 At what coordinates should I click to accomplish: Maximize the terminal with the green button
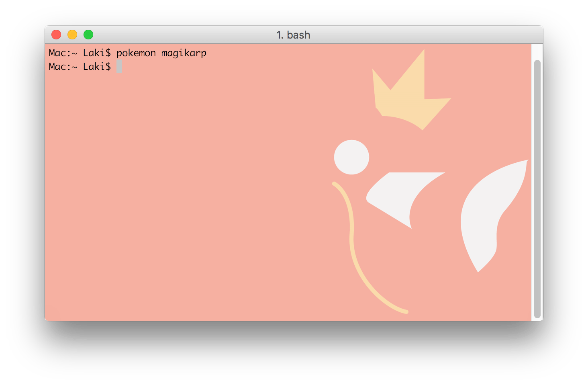tap(88, 35)
